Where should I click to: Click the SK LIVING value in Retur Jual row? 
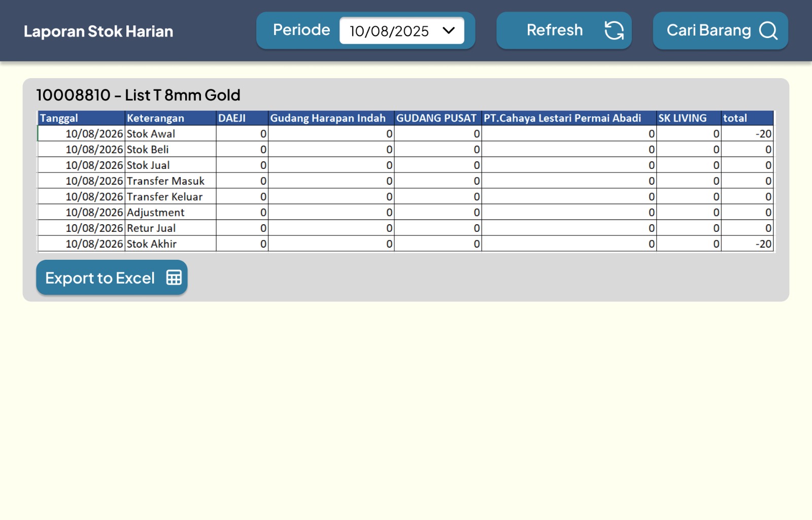689,228
